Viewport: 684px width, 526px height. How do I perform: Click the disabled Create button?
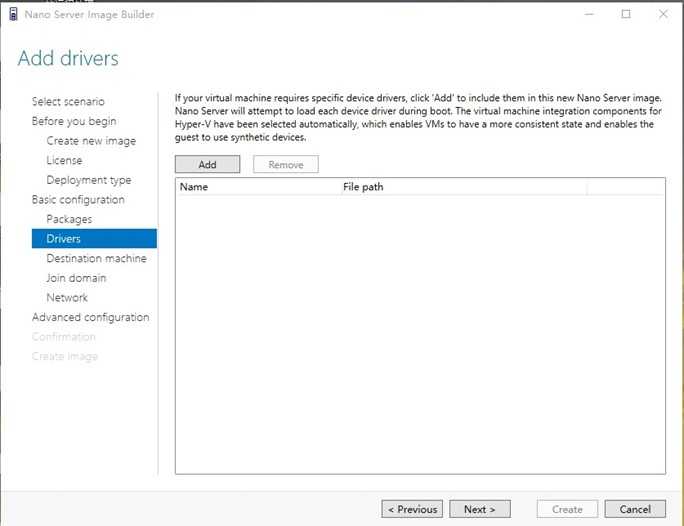567,509
